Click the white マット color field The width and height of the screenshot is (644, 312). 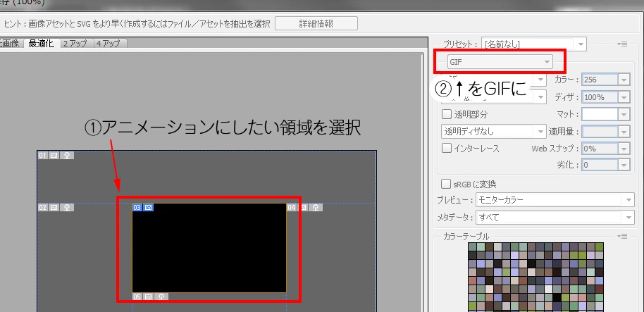point(600,114)
